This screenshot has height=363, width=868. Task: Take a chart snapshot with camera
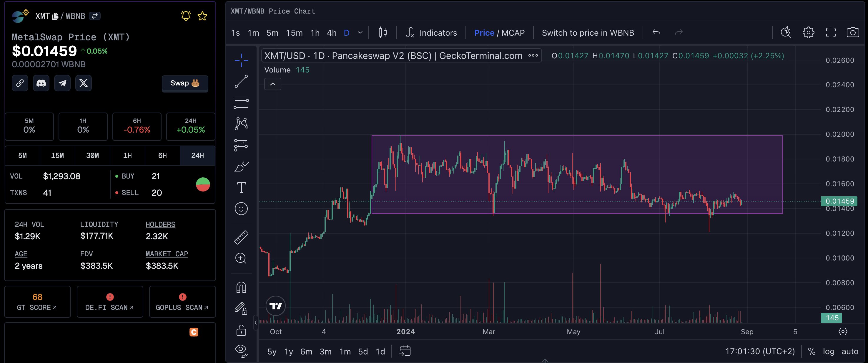853,32
